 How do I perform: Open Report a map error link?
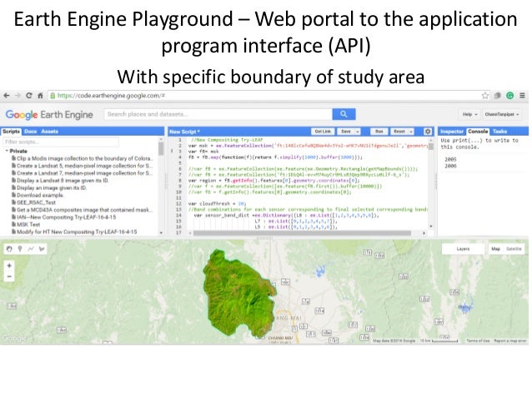pos(510,341)
